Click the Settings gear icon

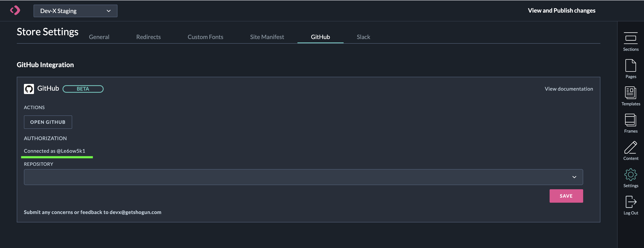pyautogui.click(x=631, y=178)
